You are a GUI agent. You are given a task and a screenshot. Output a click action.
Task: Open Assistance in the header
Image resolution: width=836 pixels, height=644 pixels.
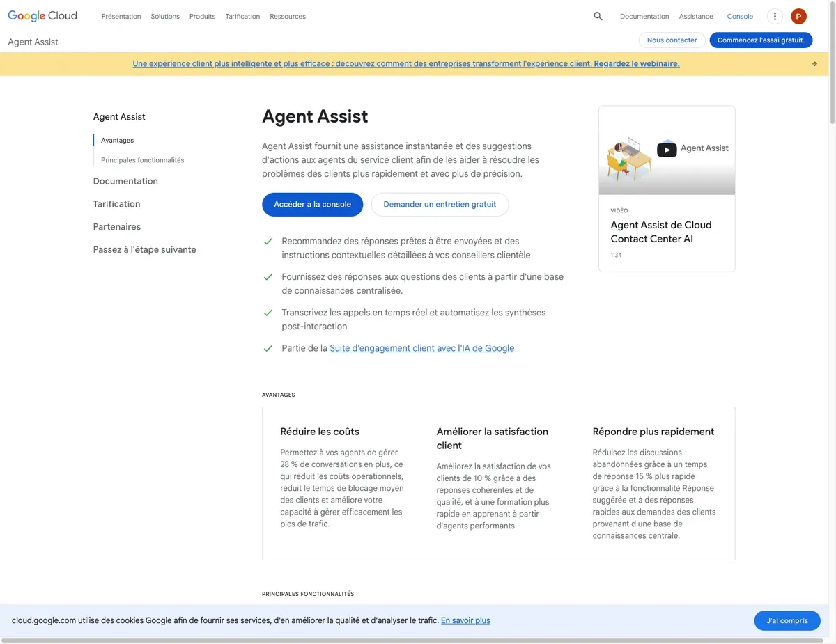coord(696,16)
